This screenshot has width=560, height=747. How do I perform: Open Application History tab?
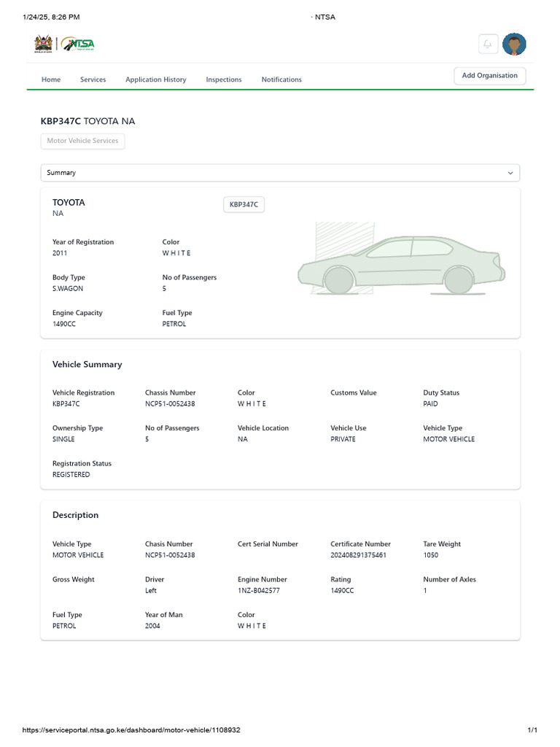click(x=155, y=80)
